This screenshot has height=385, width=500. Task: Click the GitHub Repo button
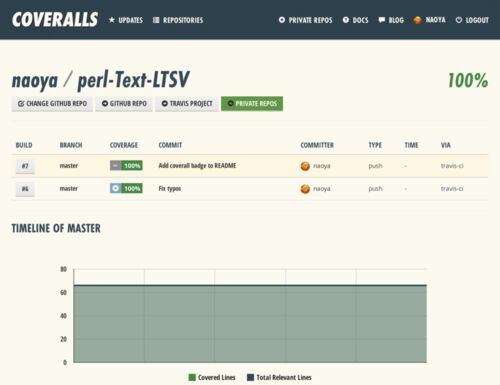pyautogui.click(x=124, y=104)
